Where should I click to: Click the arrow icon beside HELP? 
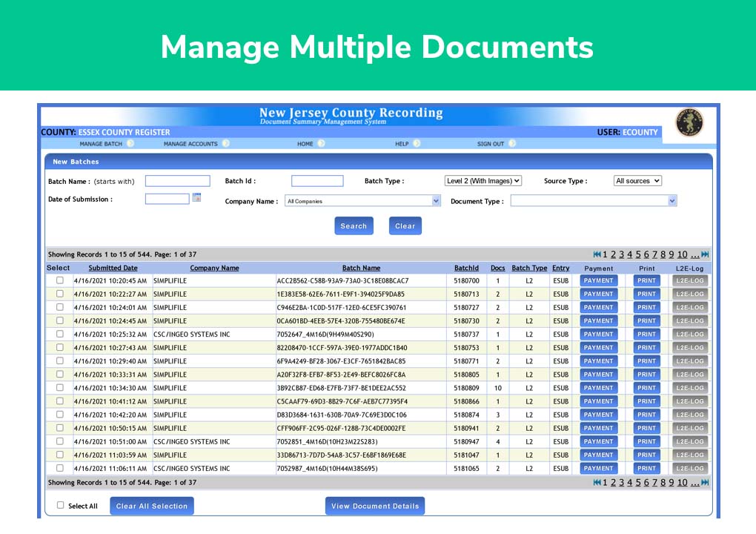(417, 144)
